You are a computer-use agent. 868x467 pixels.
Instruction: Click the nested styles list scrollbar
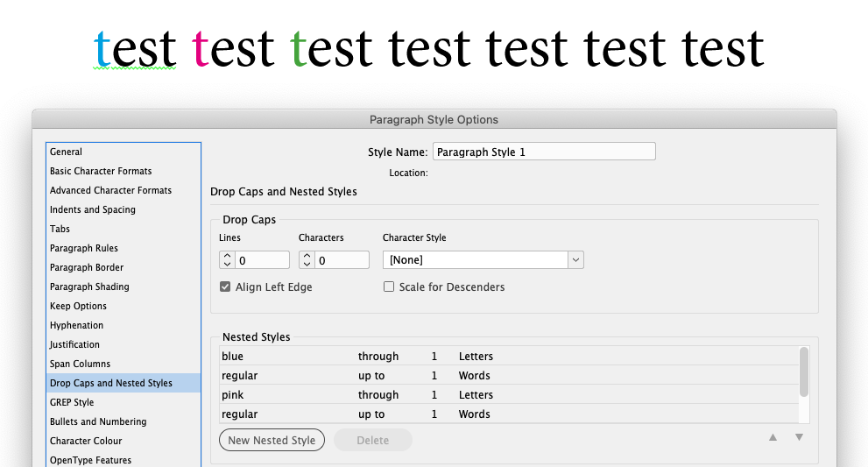(804, 372)
